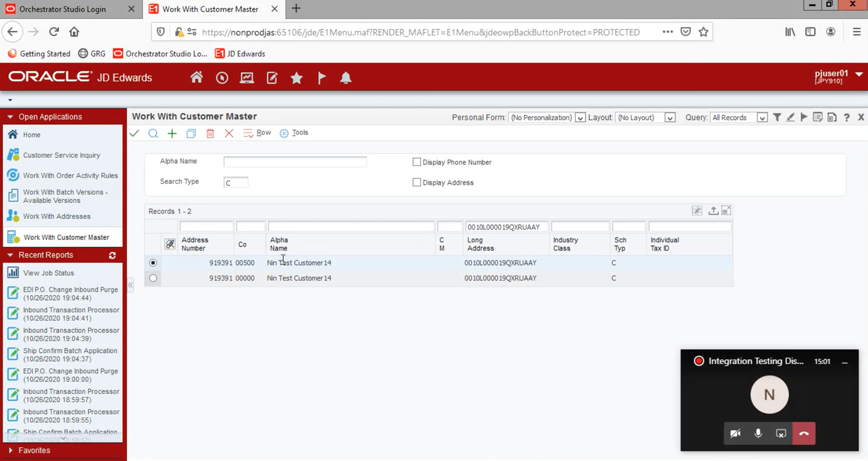Open the Query All Records dropdown
Viewport: 868px width, 461px height.
762,118
